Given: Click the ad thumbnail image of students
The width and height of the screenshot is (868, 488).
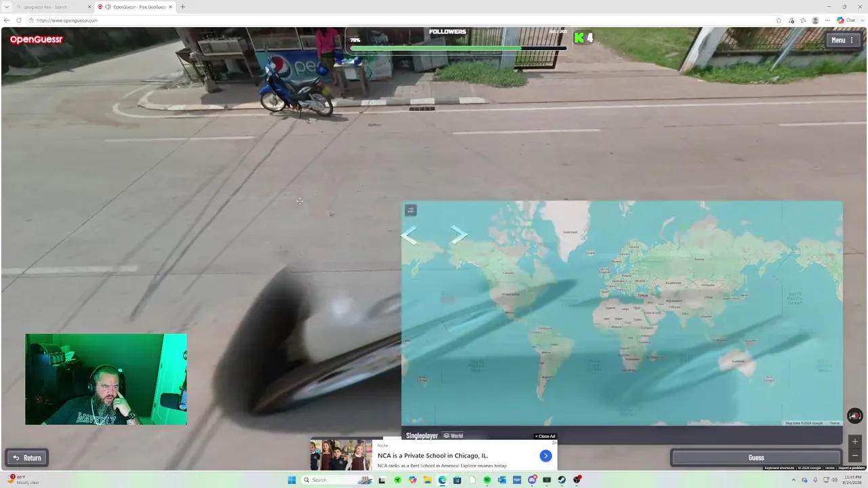Looking at the screenshot, I should pyautogui.click(x=341, y=455).
